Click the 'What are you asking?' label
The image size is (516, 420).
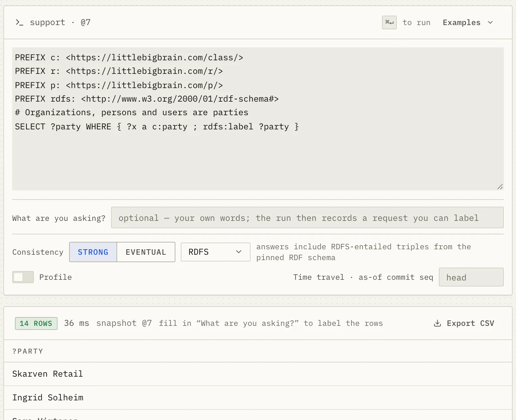pyautogui.click(x=59, y=218)
